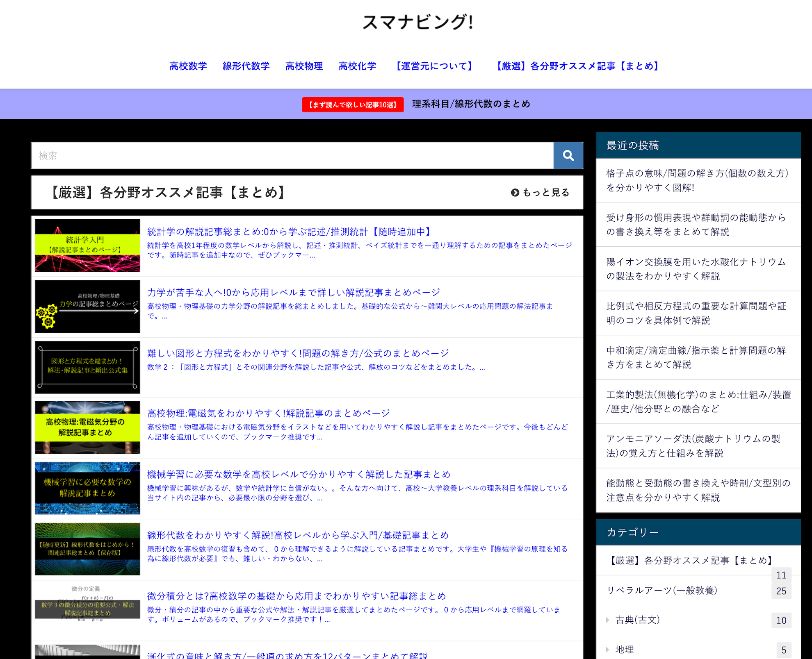
Task: Select 【運営元について】 in the top menu
Action: 434,66
